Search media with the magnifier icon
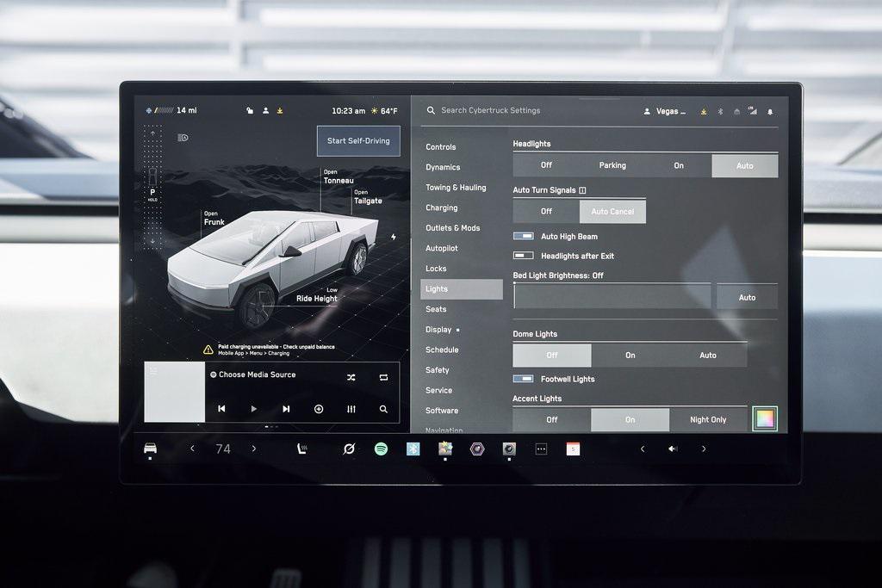This screenshot has height=588, width=882. (x=383, y=409)
